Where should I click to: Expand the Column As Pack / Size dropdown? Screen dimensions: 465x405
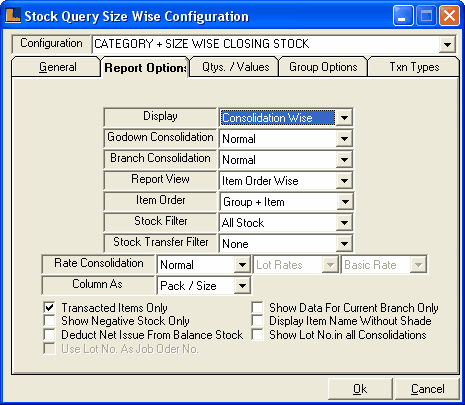tap(242, 286)
